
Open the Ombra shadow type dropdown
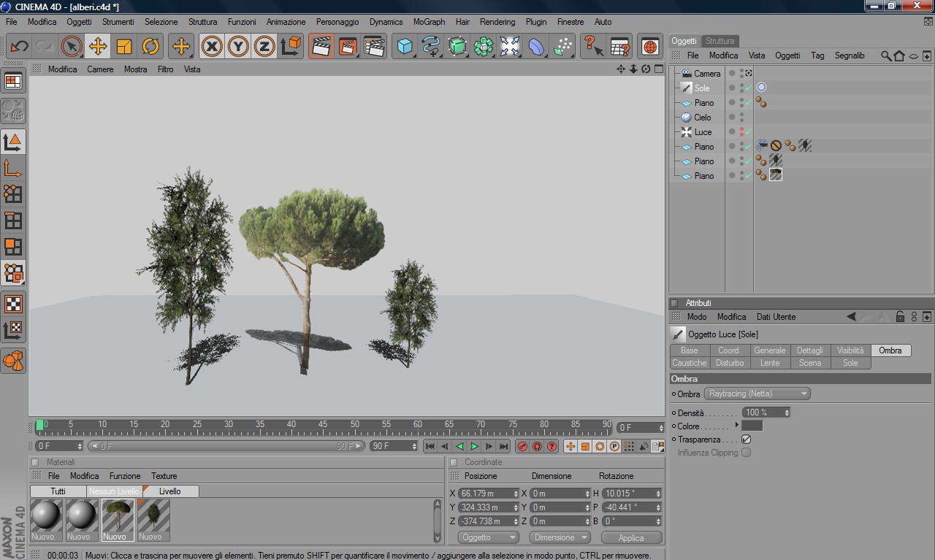[757, 394]
